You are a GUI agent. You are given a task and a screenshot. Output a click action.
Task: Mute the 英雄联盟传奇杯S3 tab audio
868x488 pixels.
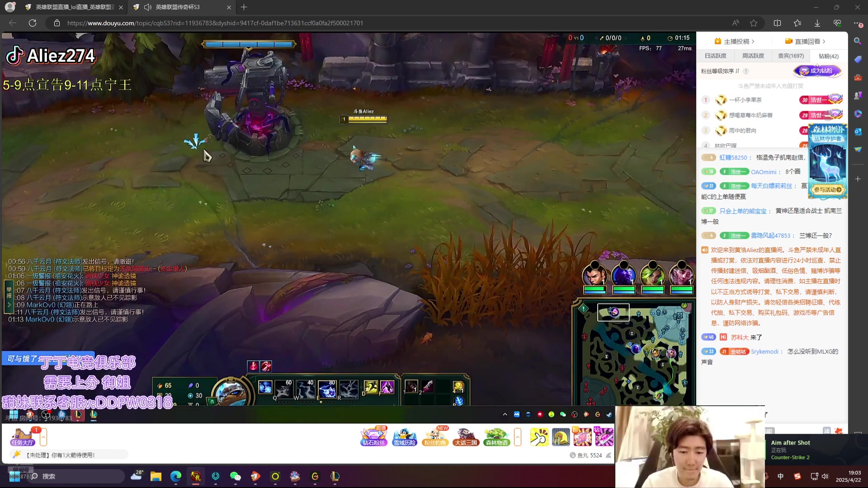[x=147, y=7]
